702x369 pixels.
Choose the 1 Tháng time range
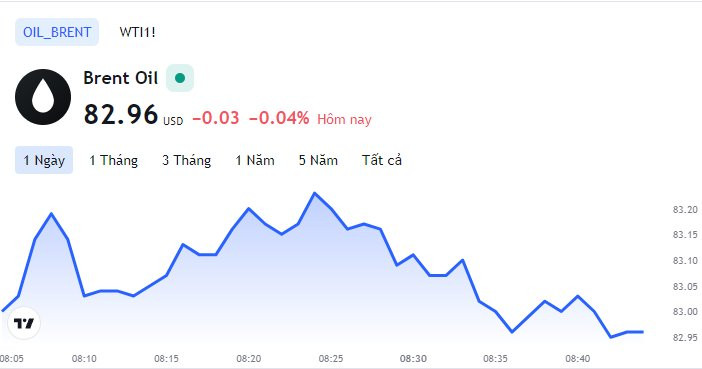click(113, 160)
